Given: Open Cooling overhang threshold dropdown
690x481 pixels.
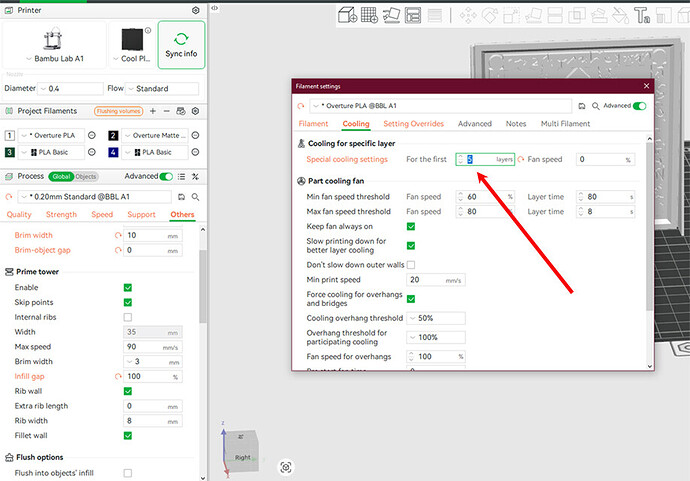Looking at the screenshot, I should pyautogui.click(x=436, y=318).
